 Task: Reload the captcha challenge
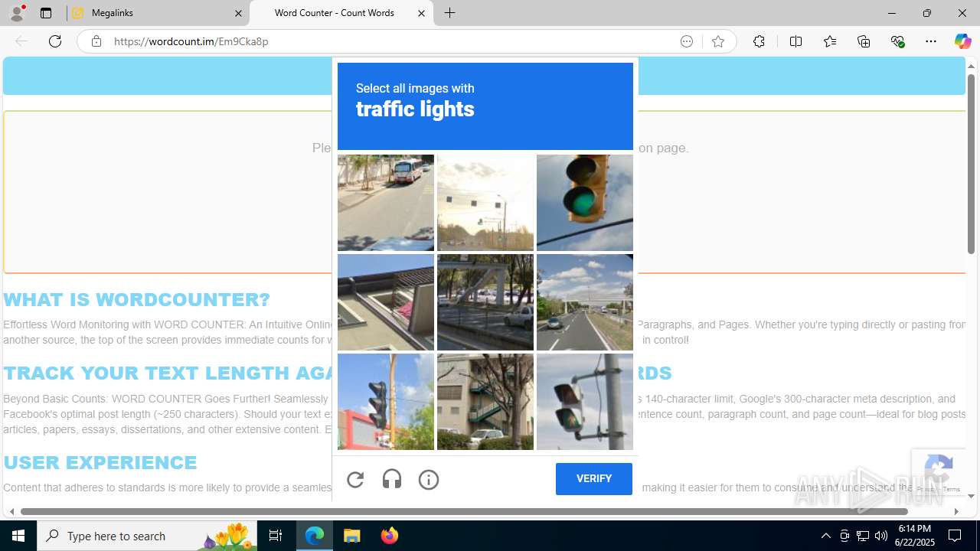click(x=355, y=480)
